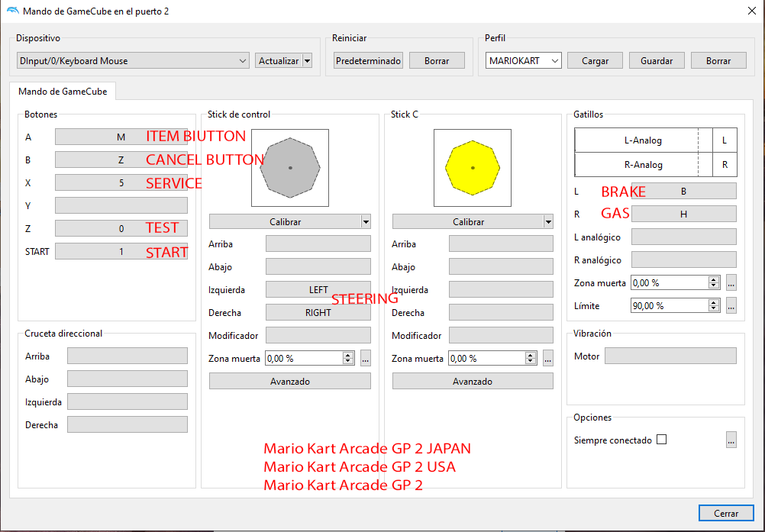
Task: Click the R trigger mapping showing H
Action: click(x=683, y=214)
